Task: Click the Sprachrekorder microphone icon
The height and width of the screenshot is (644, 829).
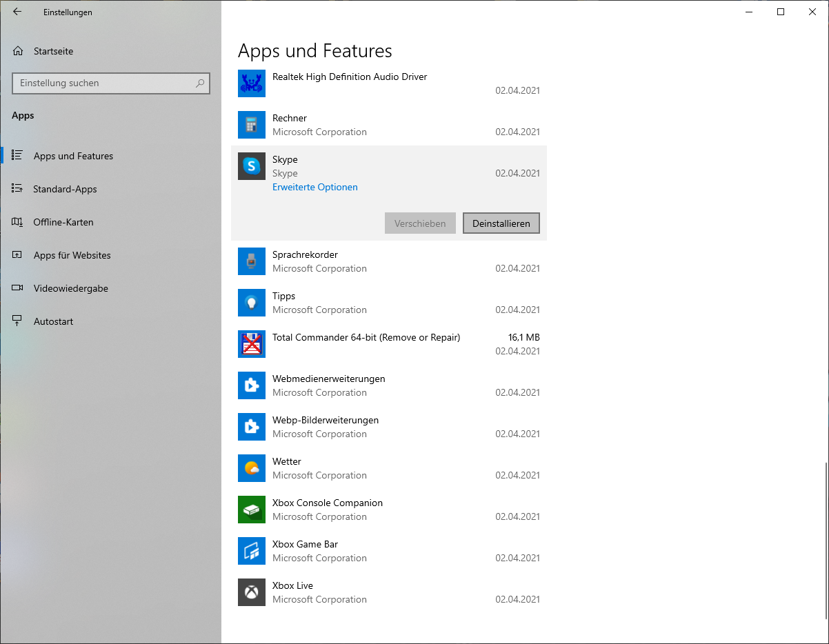Action: (x=252, y=261)
